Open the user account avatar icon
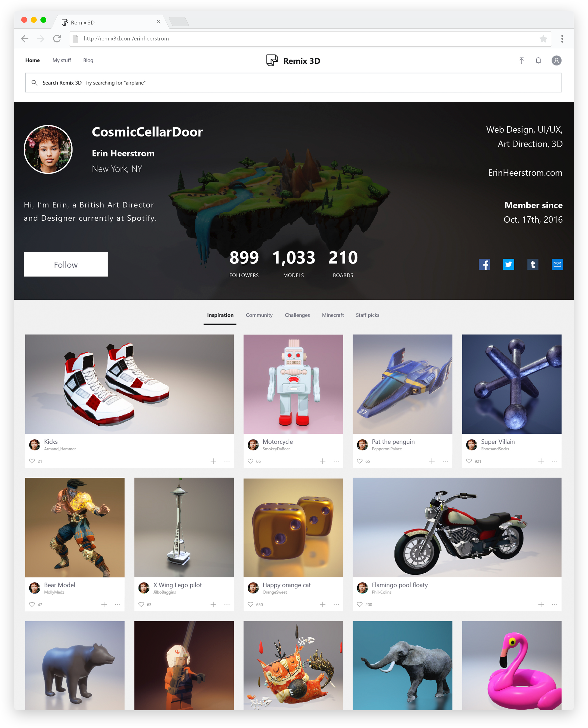Image resolution: width=588 pixels, height=728 pixels. [x=557, y=60]
